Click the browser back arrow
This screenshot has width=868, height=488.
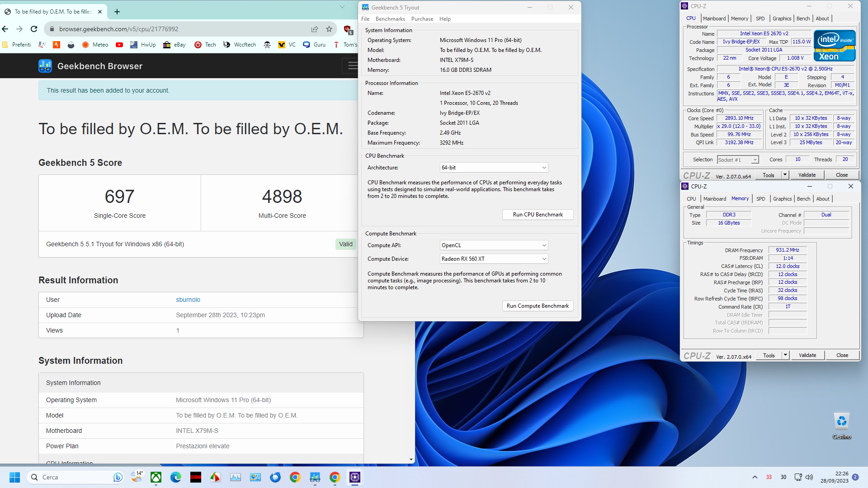click(x=5, y=29)
